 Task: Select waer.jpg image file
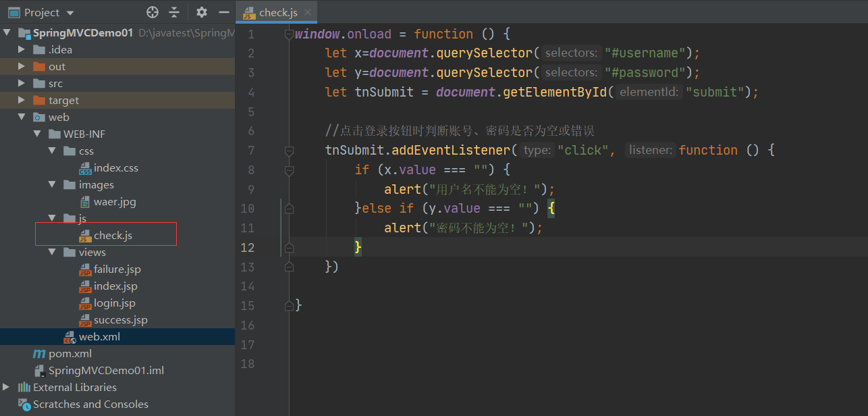click(115, 201)
